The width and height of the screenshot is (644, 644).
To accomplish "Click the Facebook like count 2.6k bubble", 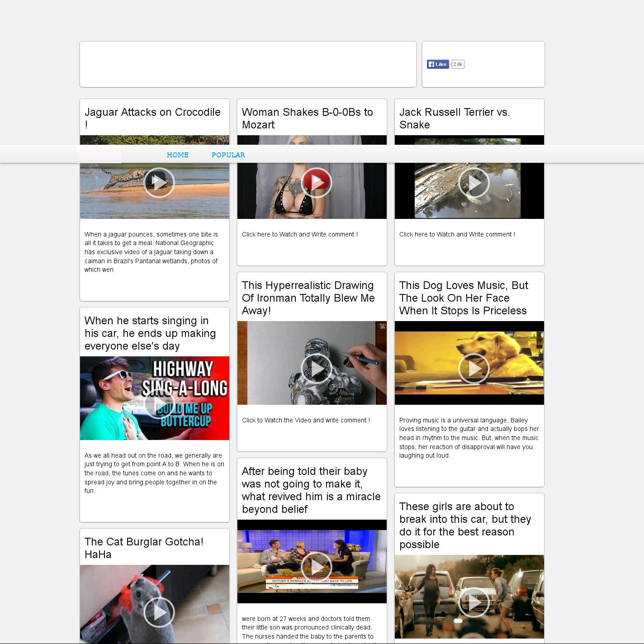I will (458, 64).
